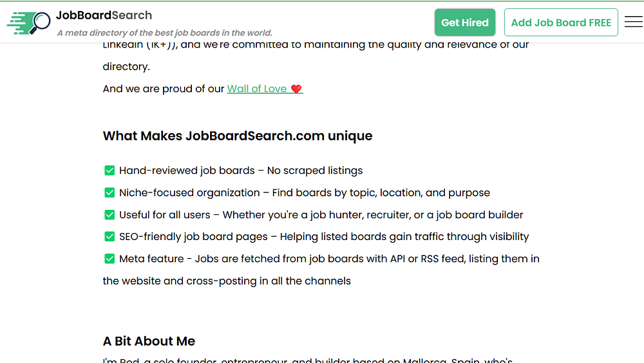This screenshot has width=644, height=363.
Task: Click the checkmark next to SEO-friendly job board pages
Action: [109, 236]
